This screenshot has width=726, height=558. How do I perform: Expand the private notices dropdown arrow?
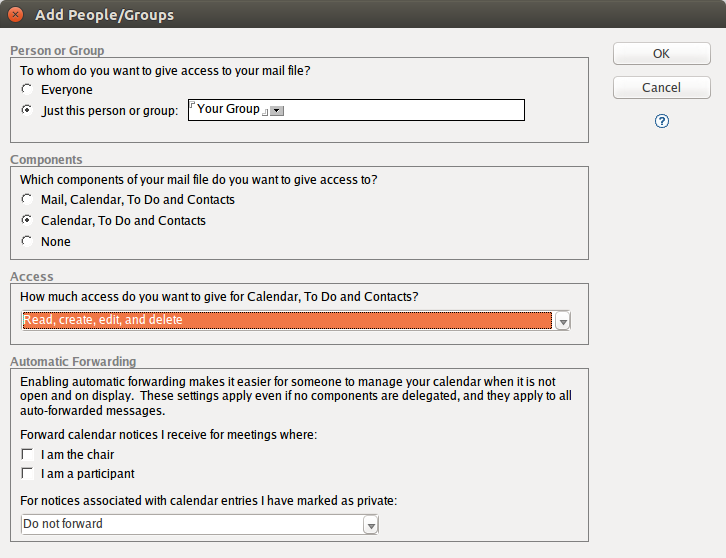coord(371,525)
